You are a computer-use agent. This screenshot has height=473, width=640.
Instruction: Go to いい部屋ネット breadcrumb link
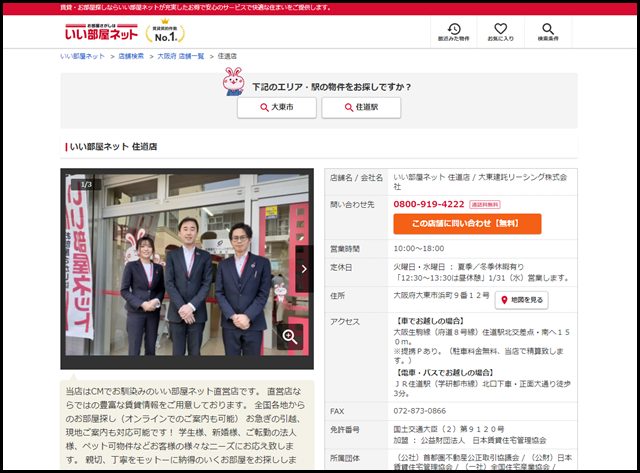click(82, 56)
